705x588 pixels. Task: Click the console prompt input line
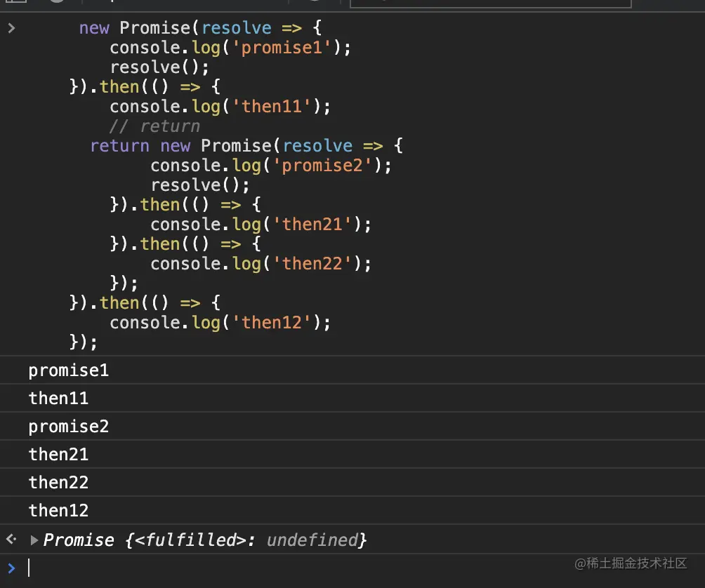click(352, 568)
